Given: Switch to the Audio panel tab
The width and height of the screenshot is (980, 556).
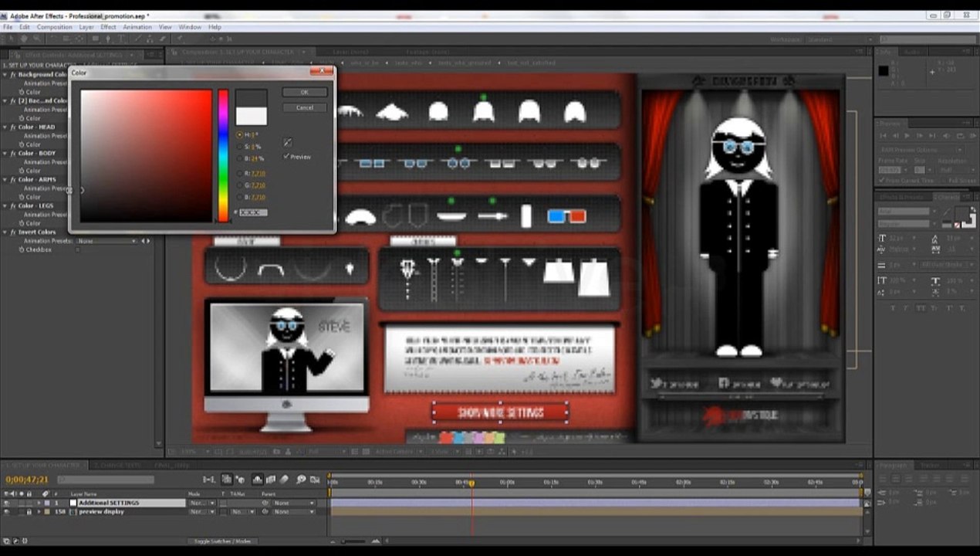Looking at the screenshot, I should click(913, 51).
